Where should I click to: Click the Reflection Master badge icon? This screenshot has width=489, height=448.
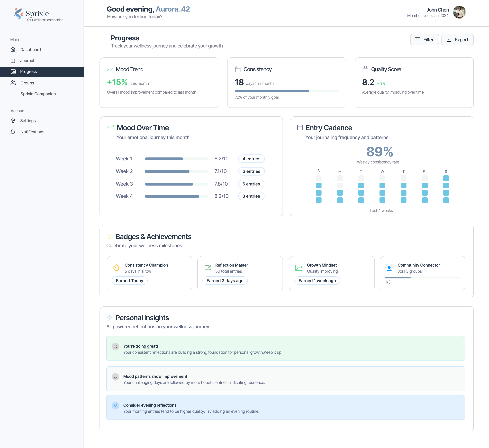[x=208, y=268]
